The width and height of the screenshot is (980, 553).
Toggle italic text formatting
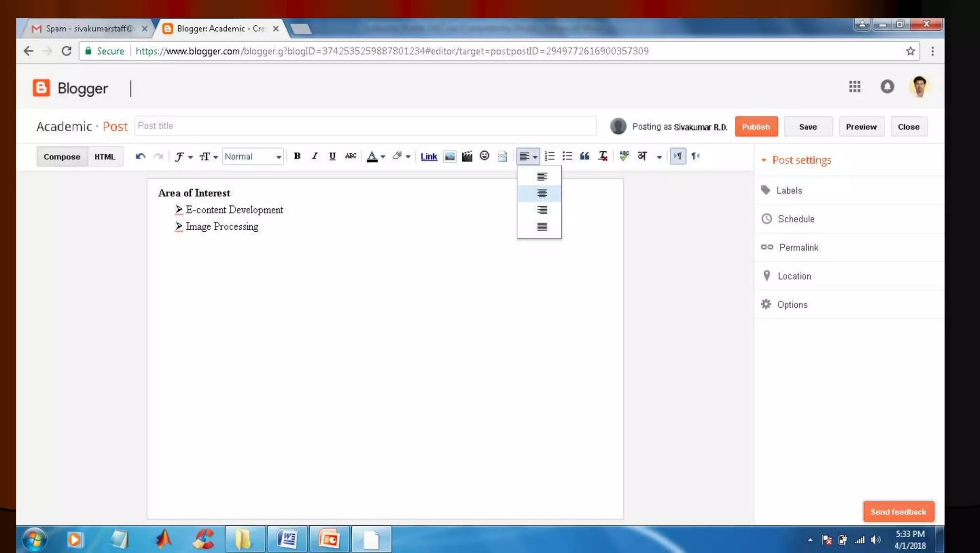314,156
